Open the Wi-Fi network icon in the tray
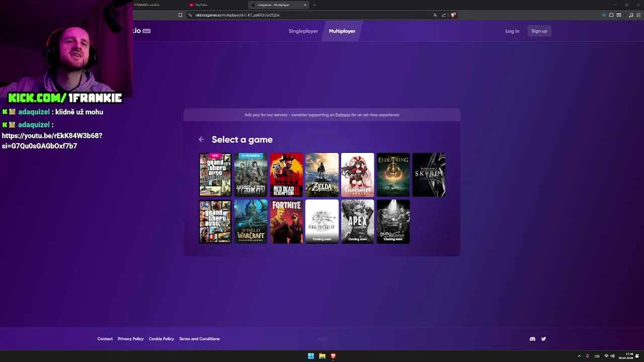Image resolution: width=644 pixels, height=362 pixels. pyautogui.click(x=606, y=356)
